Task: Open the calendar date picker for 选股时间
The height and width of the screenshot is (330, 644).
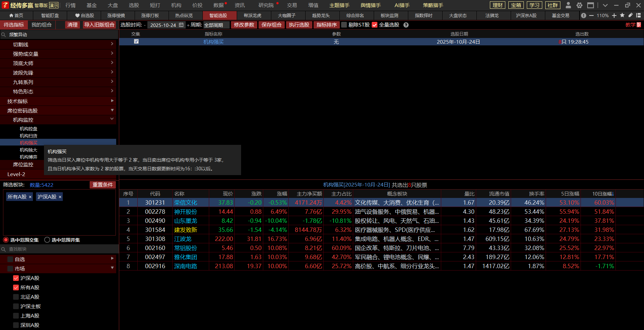Action: (181, 25)
